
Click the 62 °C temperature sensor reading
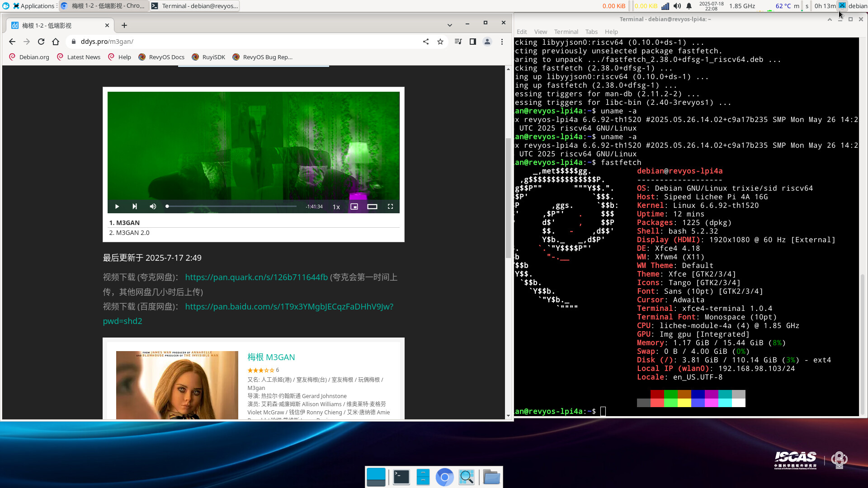click(x=783, y=6)
